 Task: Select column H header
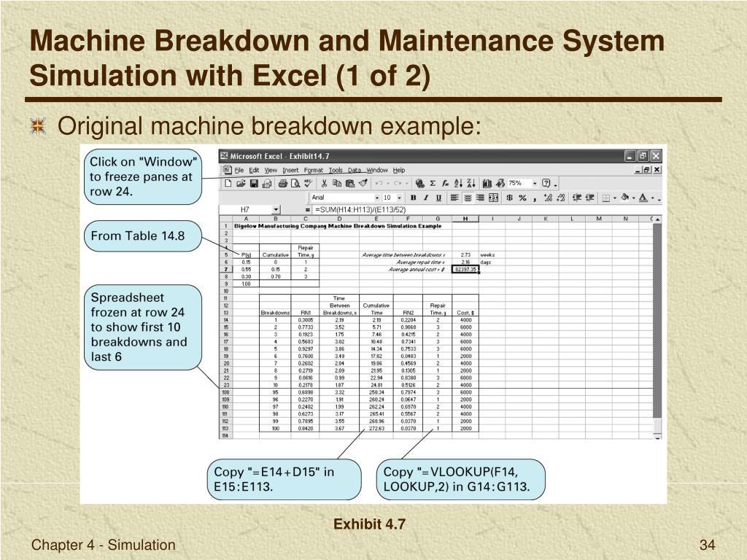tap(465, 219)
